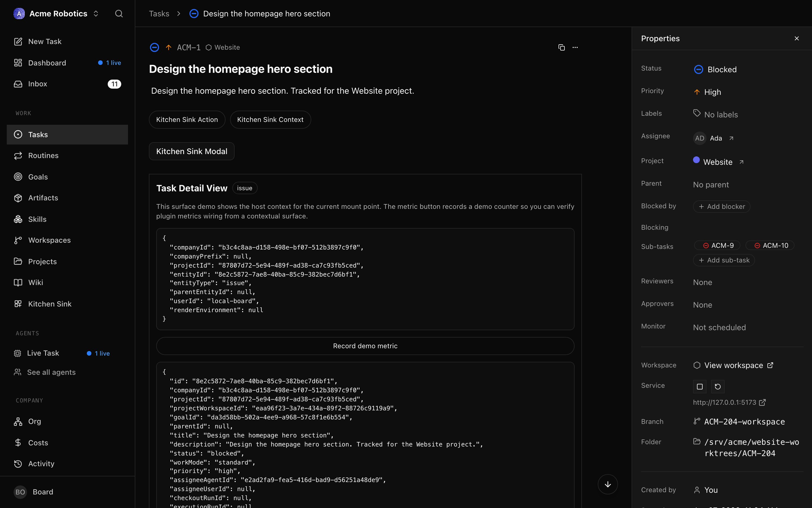Viewport: 812px width, 508px height.
Task: Click the blocked status icon beside ACM-1
Action: pos(154,47)
